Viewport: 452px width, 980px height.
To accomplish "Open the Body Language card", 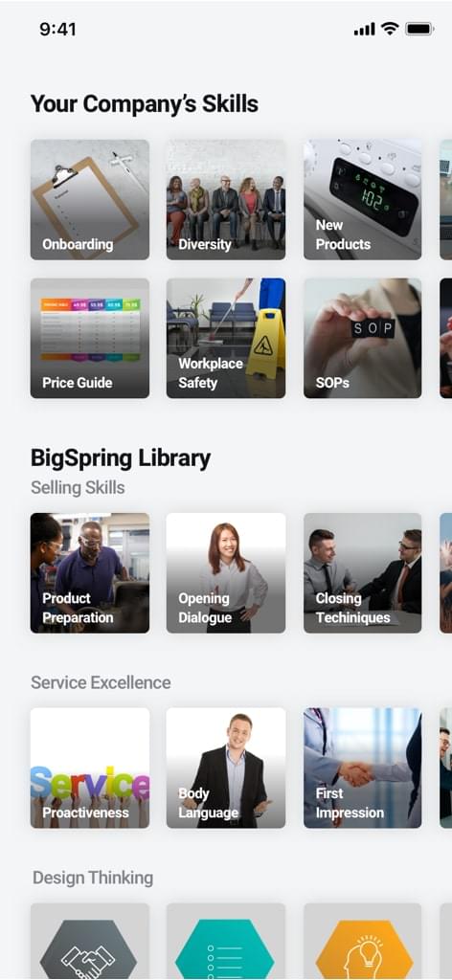I will pos(226,768).
